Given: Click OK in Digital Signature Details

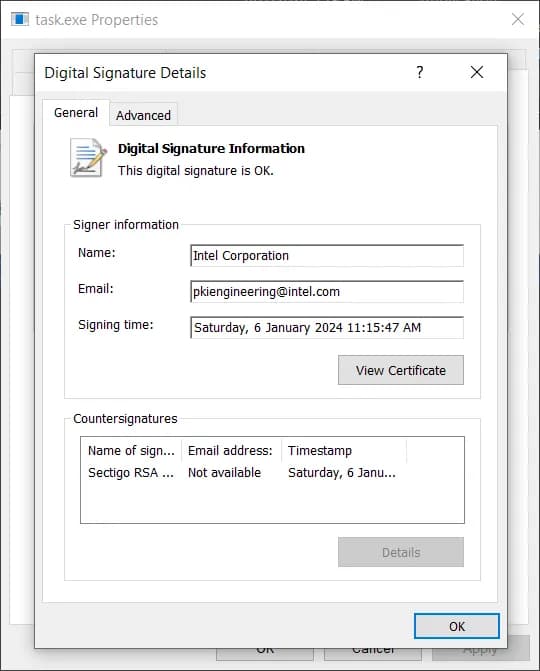Looking at the screenshot, I should click(x=457, y=626).
